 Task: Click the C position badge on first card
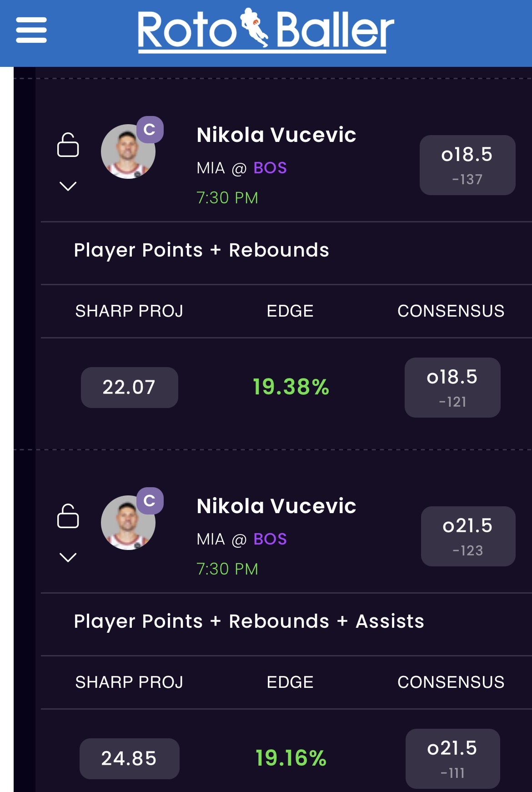tap(150, 130)
